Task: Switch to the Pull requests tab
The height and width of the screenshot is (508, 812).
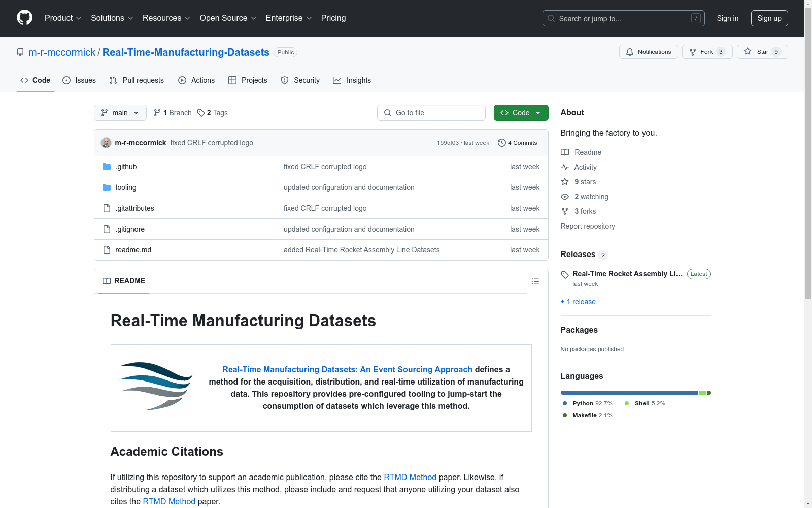Action: 137,80
